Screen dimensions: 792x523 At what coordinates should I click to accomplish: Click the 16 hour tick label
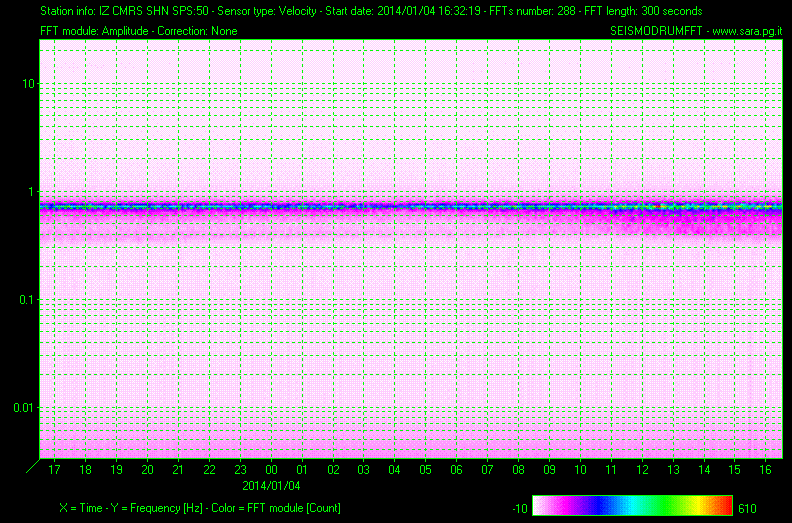[x=766, y=470]
